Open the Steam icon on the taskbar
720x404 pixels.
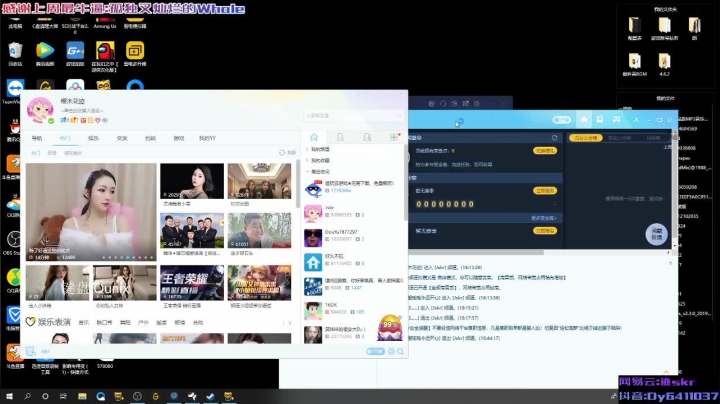tap(210, 396)
